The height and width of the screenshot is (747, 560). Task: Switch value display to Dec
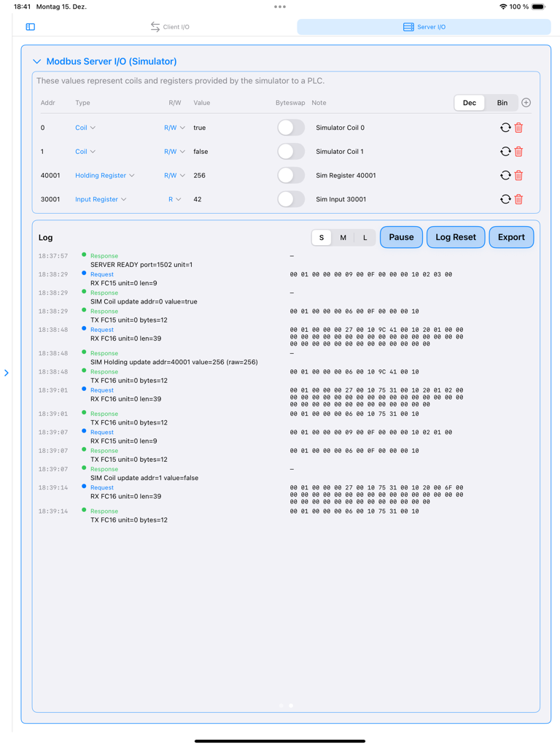coord(470,102)
